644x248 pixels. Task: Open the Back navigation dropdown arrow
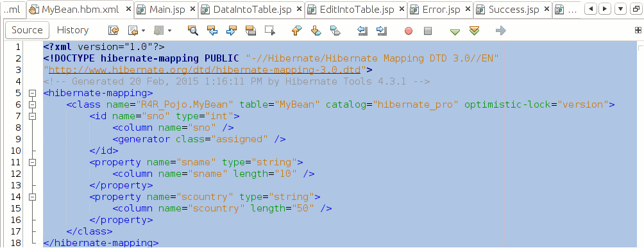tap(143, 30)
